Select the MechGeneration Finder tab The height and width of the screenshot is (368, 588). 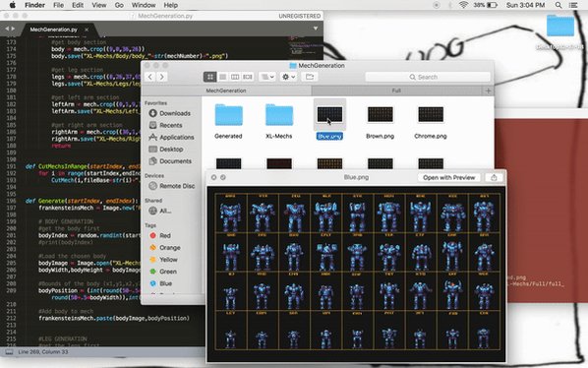tap(226, 91)
